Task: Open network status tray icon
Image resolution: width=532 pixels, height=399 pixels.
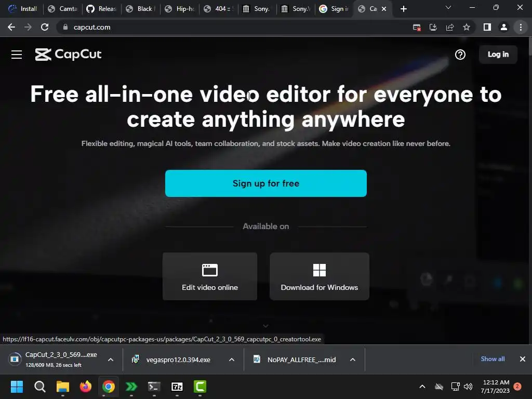Action: coord(455,387)
